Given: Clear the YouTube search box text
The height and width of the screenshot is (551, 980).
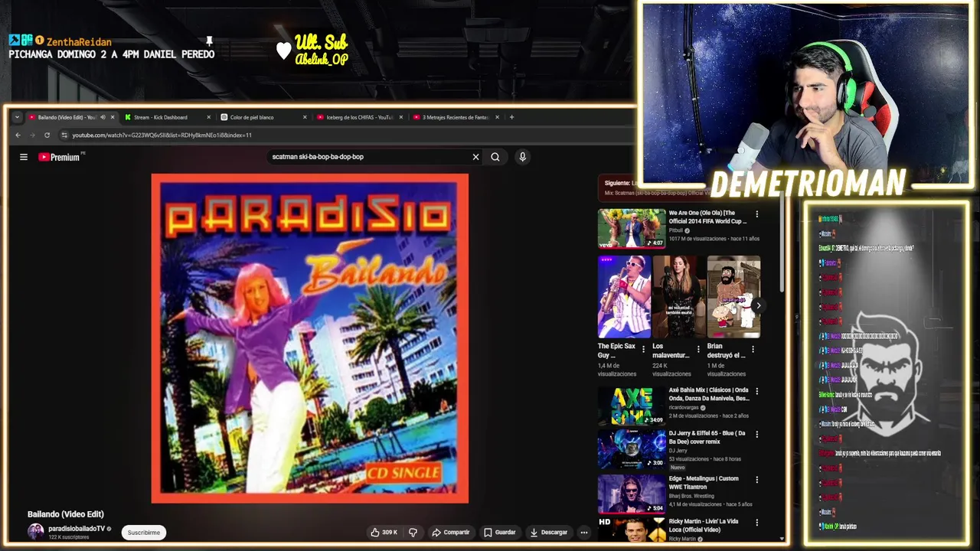Looking at the screenshot, I should (475, 157).
